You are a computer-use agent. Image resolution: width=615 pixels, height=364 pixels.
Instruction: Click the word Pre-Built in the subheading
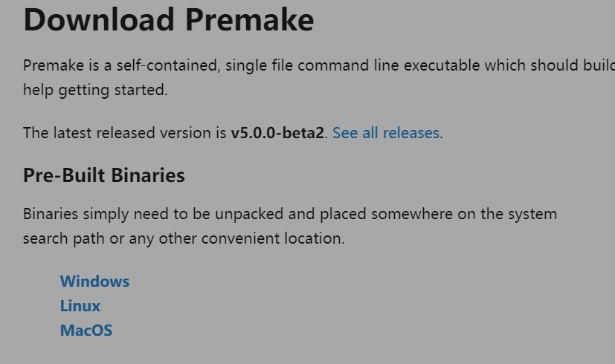[x=64, y=175]
